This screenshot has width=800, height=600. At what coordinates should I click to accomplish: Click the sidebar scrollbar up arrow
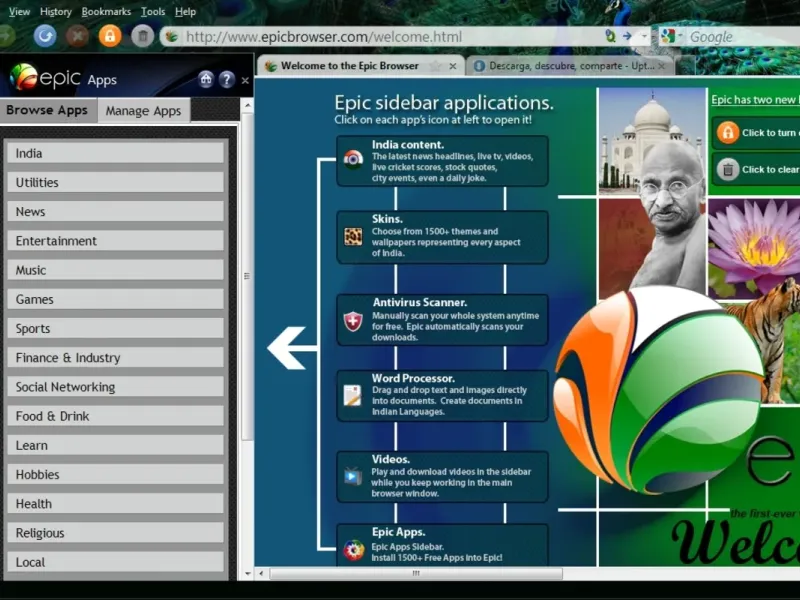coord(247,106)
